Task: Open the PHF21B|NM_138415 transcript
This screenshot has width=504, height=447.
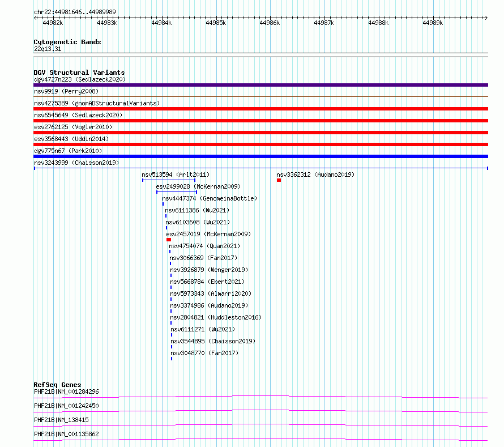Action: (61, 420)
